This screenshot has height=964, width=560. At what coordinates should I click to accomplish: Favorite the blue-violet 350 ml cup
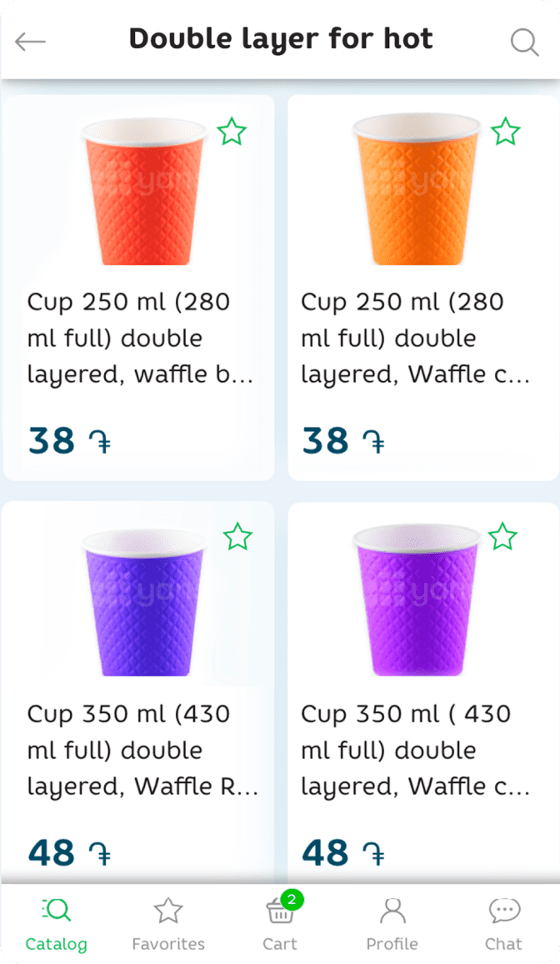[x=237, y=537]
